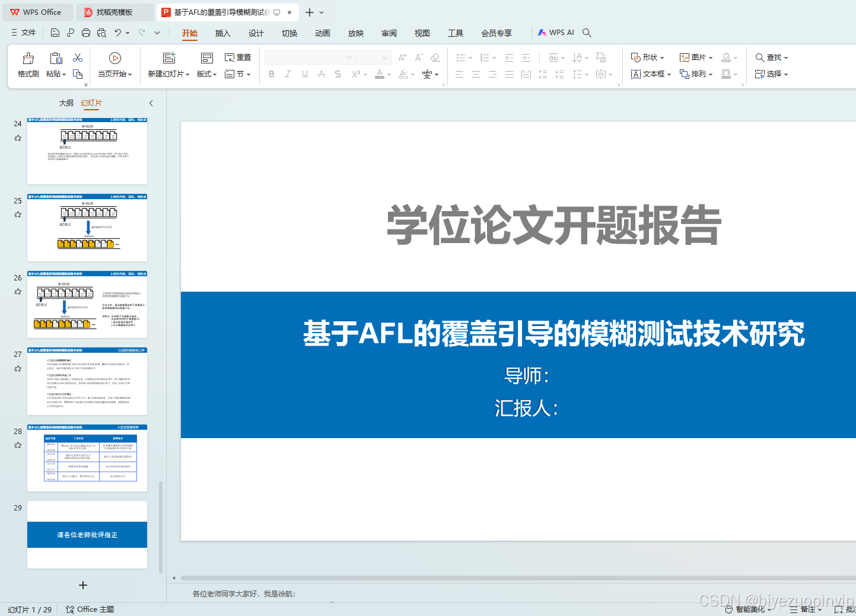Click the 新建幻灯片 (New Slide) icon
The width and height of the screenshot is (856, 616).
coord(168,58)
